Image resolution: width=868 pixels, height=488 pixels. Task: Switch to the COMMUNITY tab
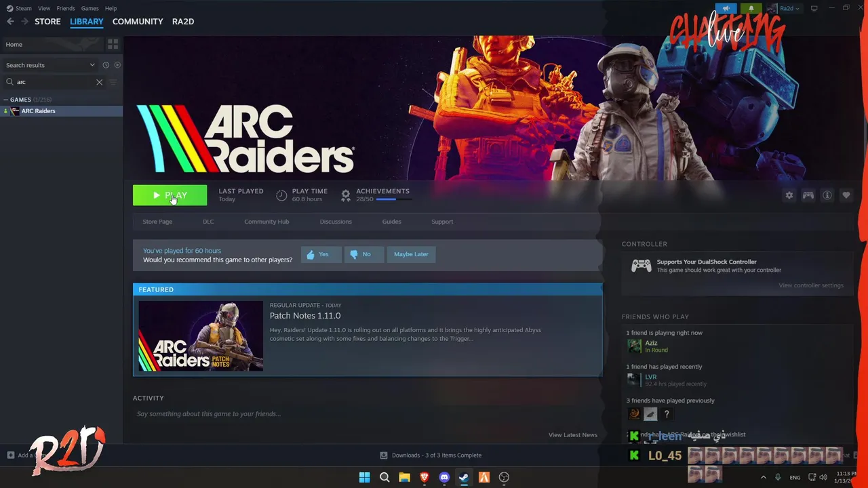click(x=138, y=22)
